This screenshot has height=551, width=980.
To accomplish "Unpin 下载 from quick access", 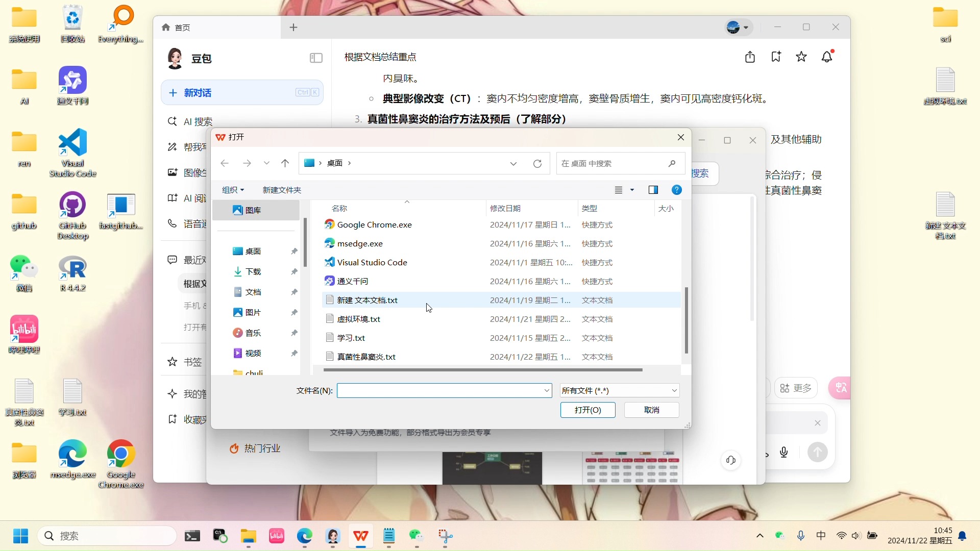I will (x=294, y=271).
